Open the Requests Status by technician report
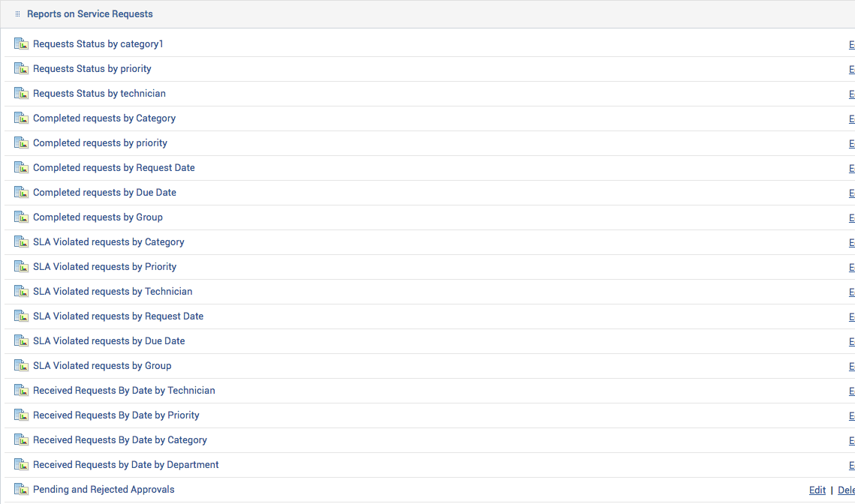855x504 pixels. [x=99, y=93]
